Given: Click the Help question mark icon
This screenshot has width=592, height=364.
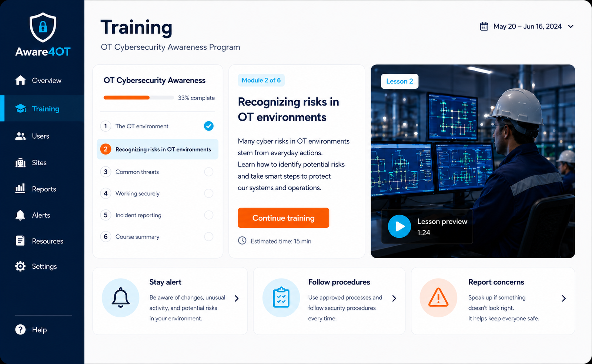Looking at the screenshot, I should coord(20,330).
